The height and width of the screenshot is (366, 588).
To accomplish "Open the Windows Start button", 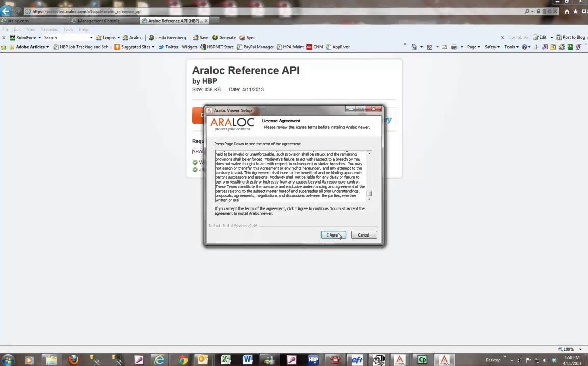I will pos(8,360).
